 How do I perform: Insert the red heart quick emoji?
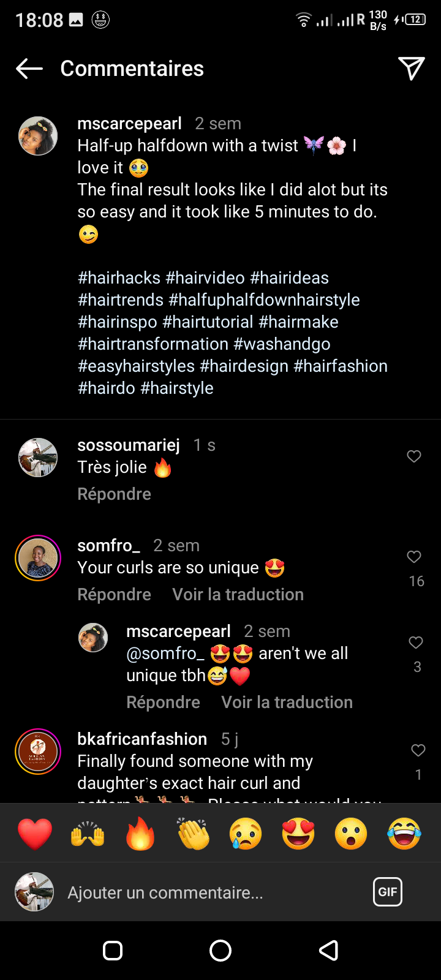pos(35,834)
